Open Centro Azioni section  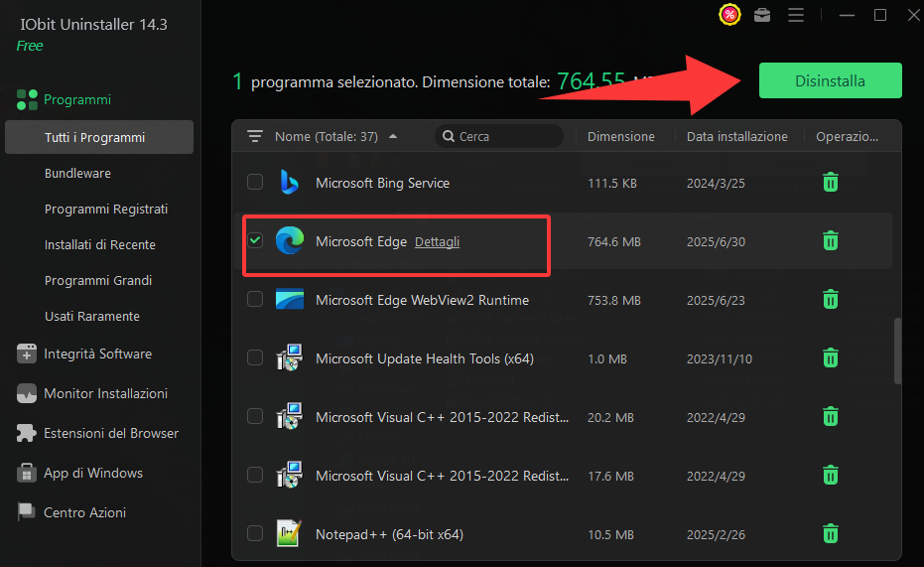point(85,512)
